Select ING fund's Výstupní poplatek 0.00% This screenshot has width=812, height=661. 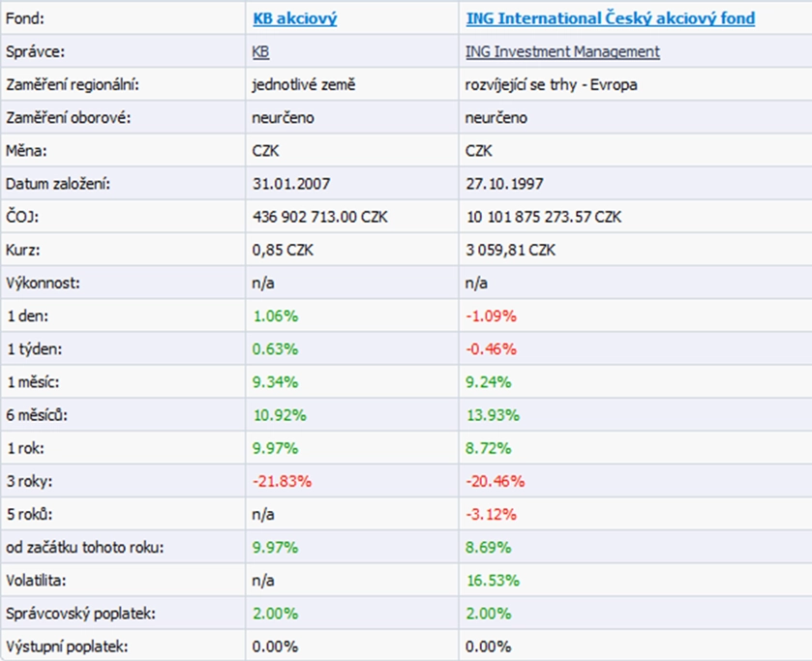[489, 646]
